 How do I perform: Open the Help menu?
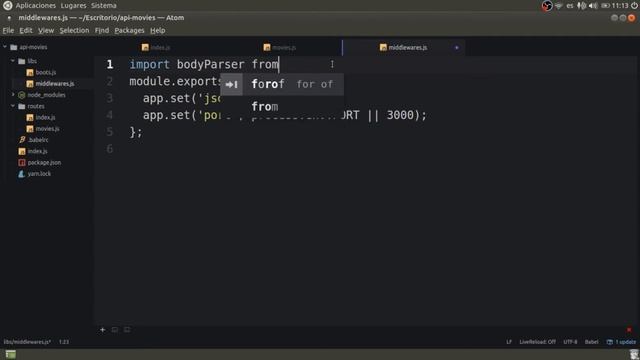[x=158, y=31]
